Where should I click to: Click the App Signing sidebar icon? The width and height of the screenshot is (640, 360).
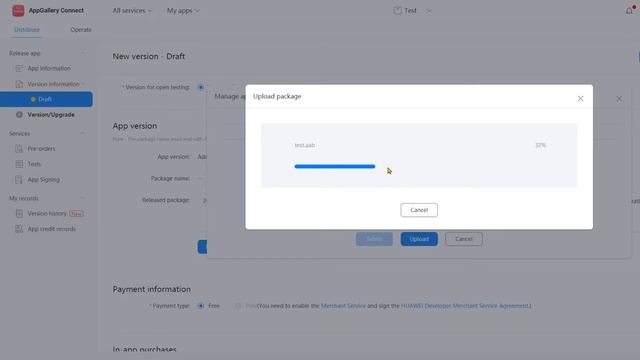(x=19, y=180)
